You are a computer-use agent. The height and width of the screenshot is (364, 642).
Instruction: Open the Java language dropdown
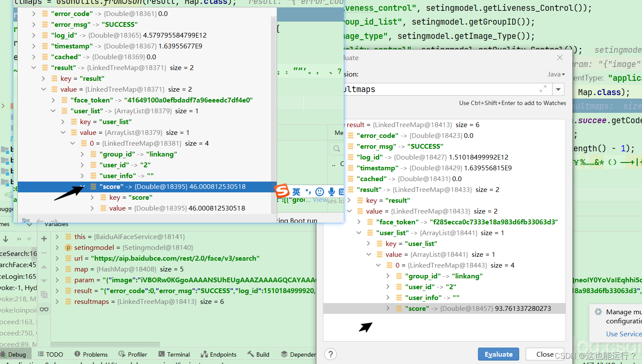pyautogui.click(x=556, y=74)
